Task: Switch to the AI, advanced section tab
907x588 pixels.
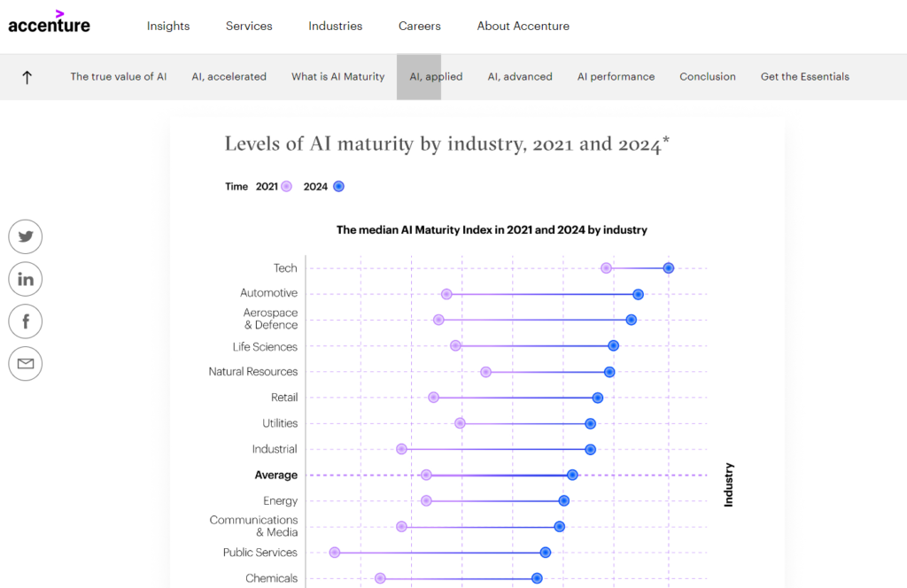Action: (x=520, y=77)
